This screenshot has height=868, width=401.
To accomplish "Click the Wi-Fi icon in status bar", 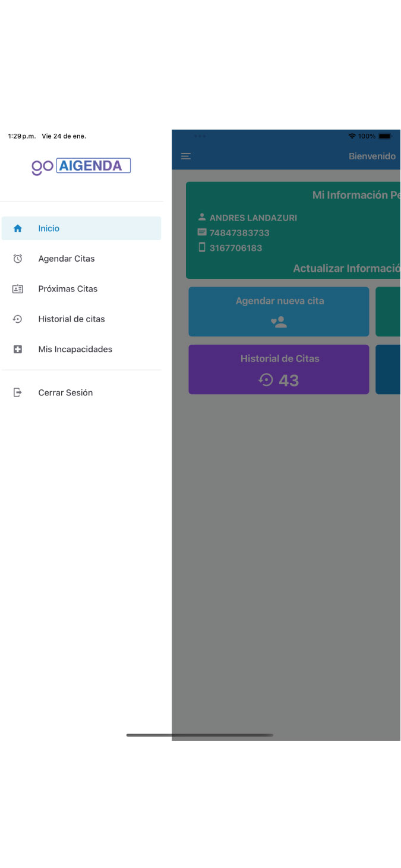I will click(352, 136).
